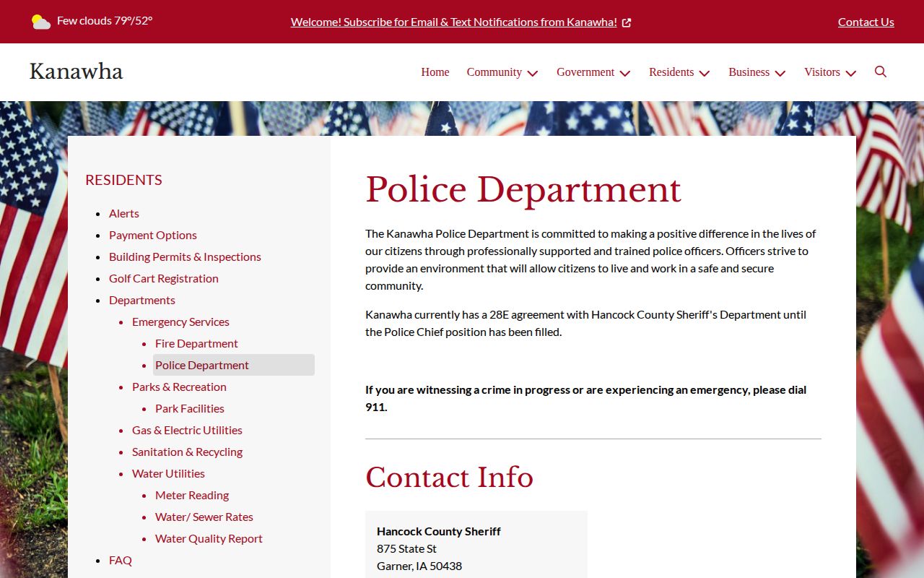Select highlighted Police Department sidebar item
This screenshot has height=578, width=924.
pos(234,365)
